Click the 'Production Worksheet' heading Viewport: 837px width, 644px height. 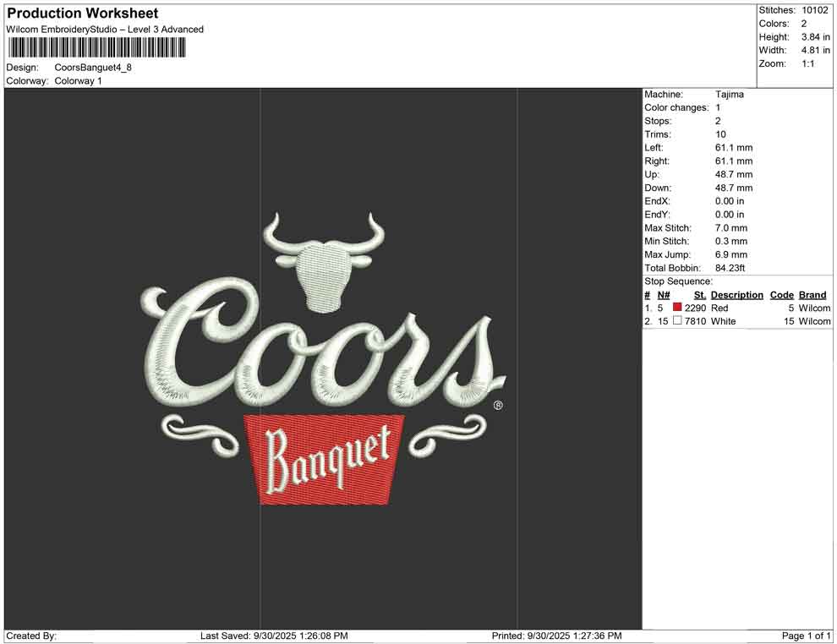83,14
